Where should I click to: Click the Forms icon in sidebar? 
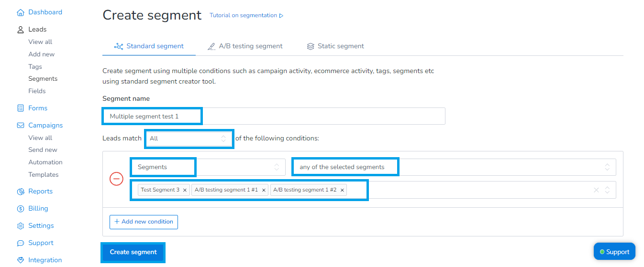[20, 108]
